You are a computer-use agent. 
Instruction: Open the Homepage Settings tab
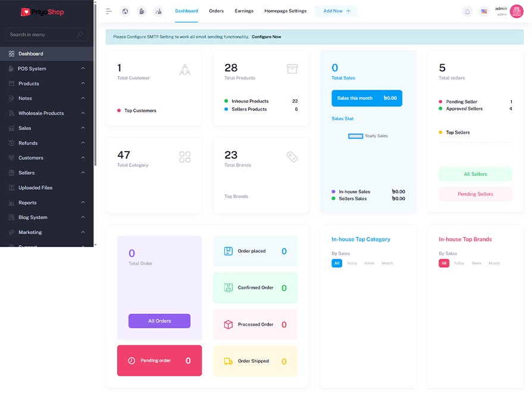pos(285,11)
